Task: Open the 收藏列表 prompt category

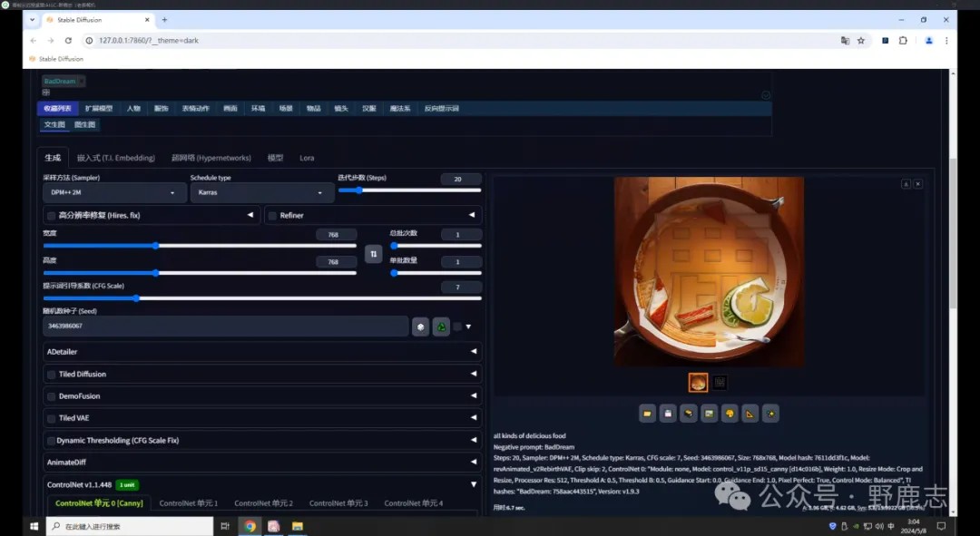Action: 57,109
